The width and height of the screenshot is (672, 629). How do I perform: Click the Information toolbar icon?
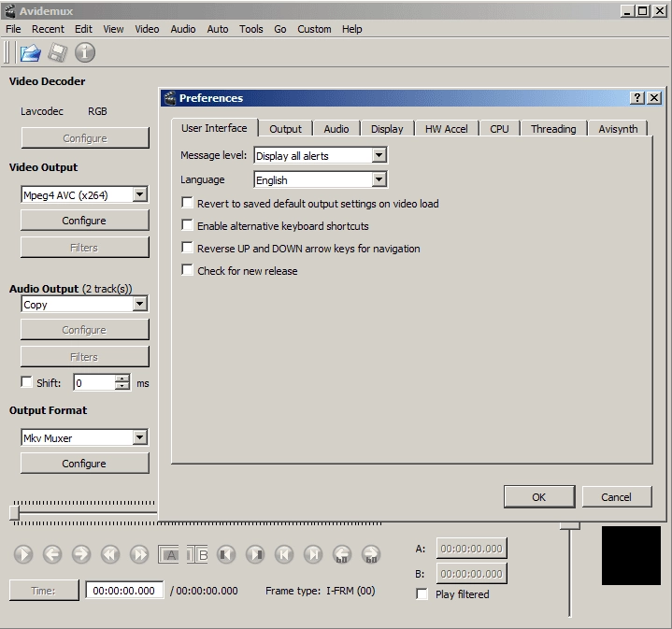pyautogui.click(x=85, y=52)
